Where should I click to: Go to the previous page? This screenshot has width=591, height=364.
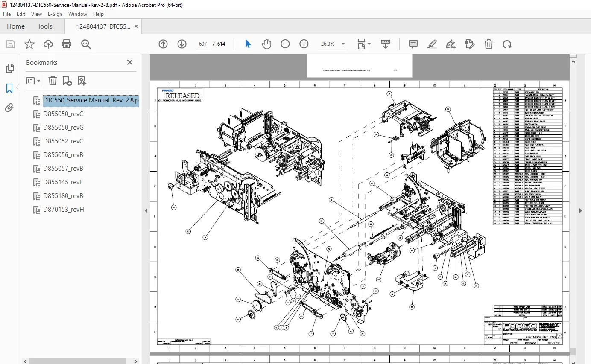click(x=163, y=44)
